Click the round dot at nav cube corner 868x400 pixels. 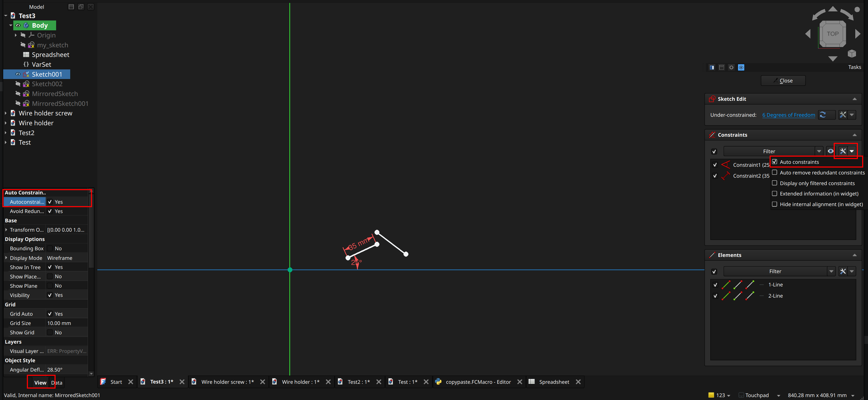[857, 9]
